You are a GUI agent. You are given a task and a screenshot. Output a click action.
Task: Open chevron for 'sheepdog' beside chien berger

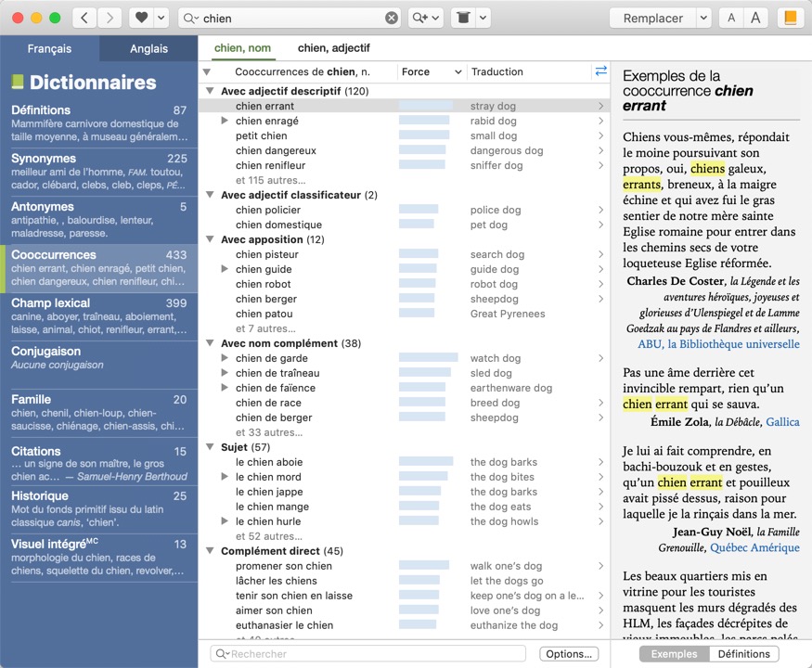(x=600, y=299)
